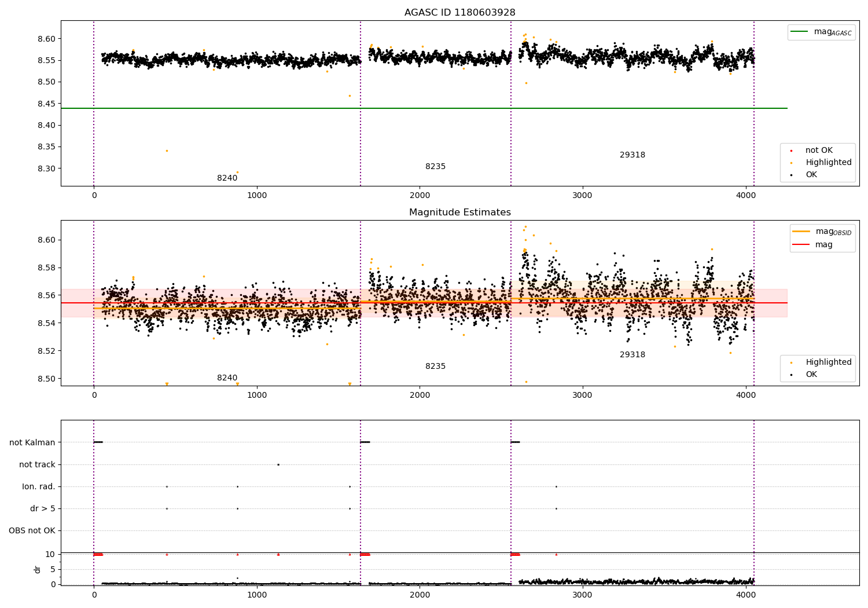This screenshot has width=868, height=608.
Task: Click the 'OBS not OK' axis label
Action: [x=32, y=530]
